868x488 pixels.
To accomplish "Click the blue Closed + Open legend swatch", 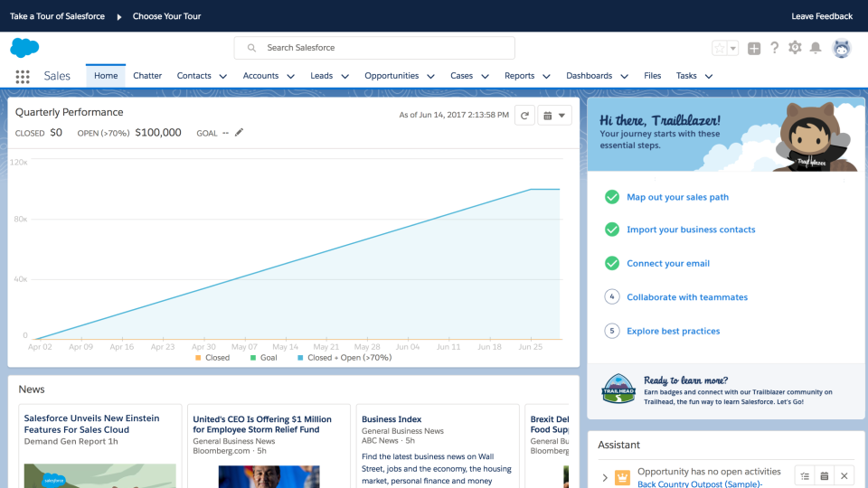I will point(300,358).
